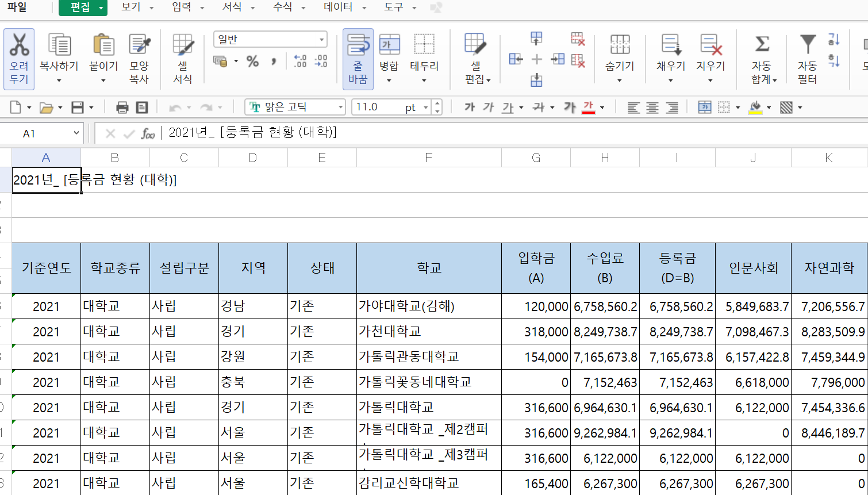Click the 지우기 clear icon
This screenshot has height=495, width=868.
[x=710, y=45]
